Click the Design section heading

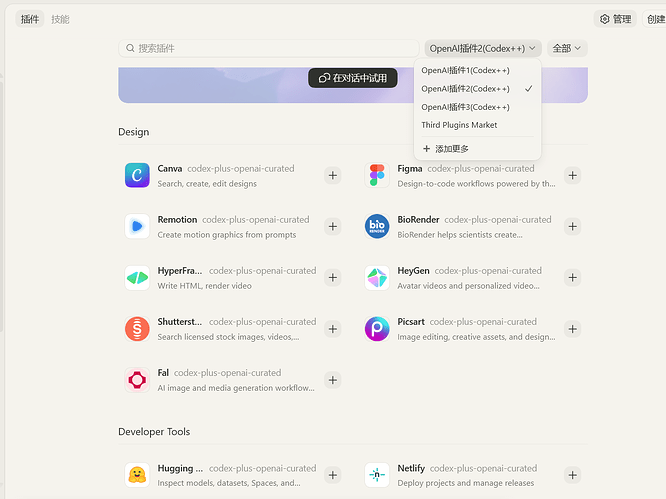tap(133, 132)
